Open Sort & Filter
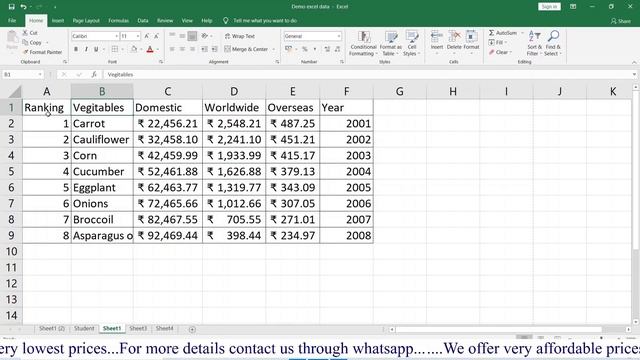This screenshot has width=640, height=360. [534, 43]
